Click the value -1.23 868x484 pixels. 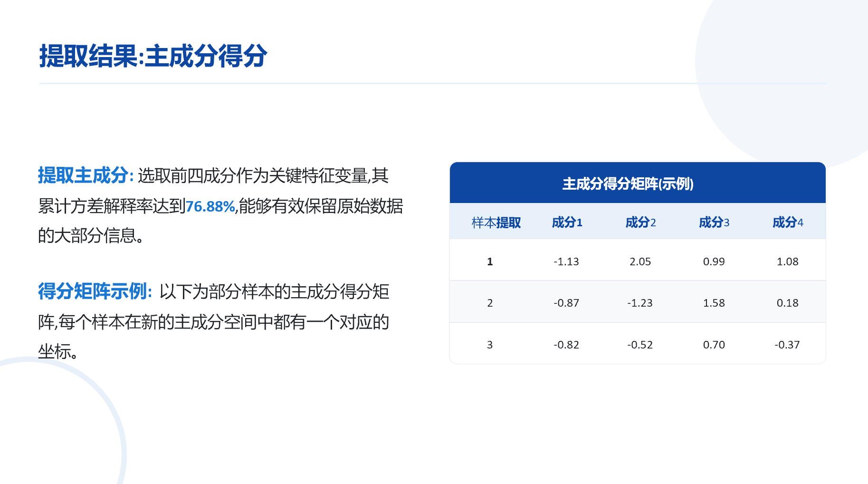(x=640, y=303)
